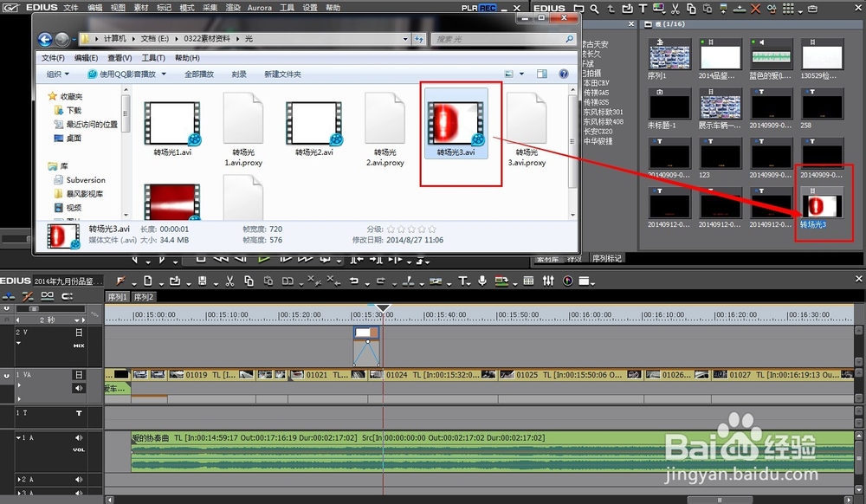Cut selected clip in bin toolbar
866x504 pixels.
(x=675, y=9)
